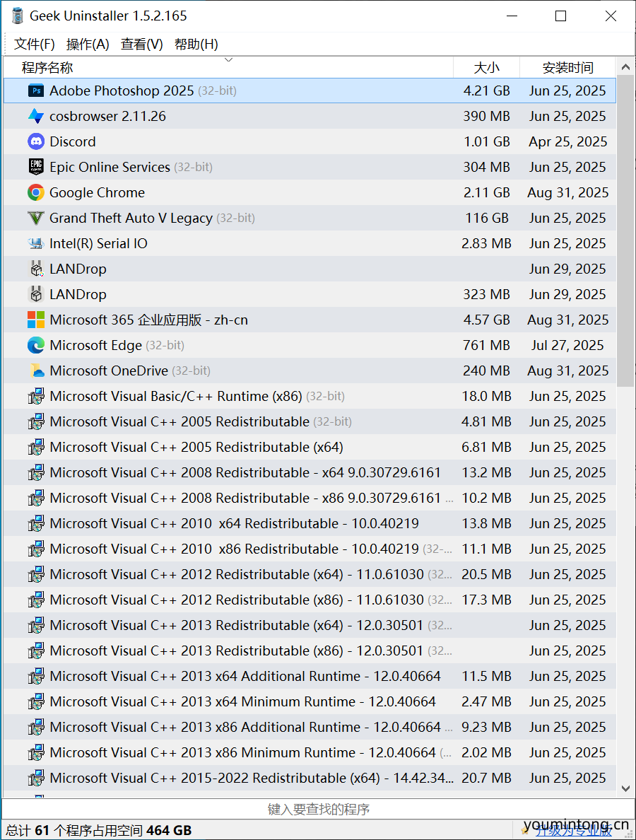This screenshot has height=840, width=636.
Task: Open the 文件(F) menu
Action: click(34, 44)
